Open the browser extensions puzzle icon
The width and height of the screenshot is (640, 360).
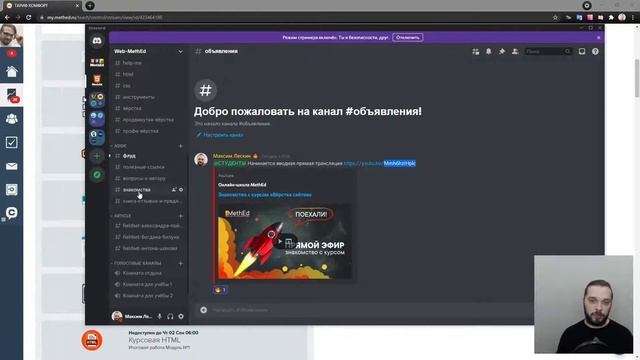pos(611,18)
